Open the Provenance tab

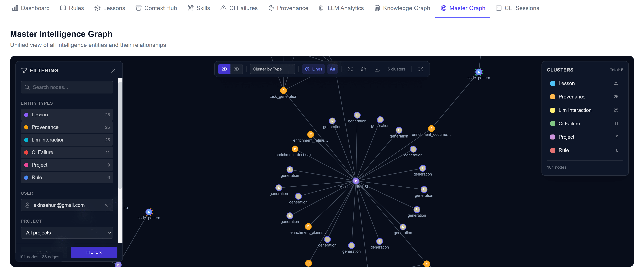point(288,8)
